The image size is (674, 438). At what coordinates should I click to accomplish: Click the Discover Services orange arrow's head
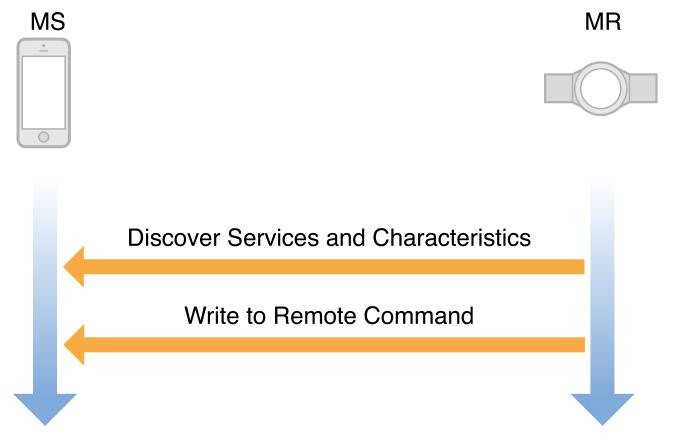click(74, 267)
